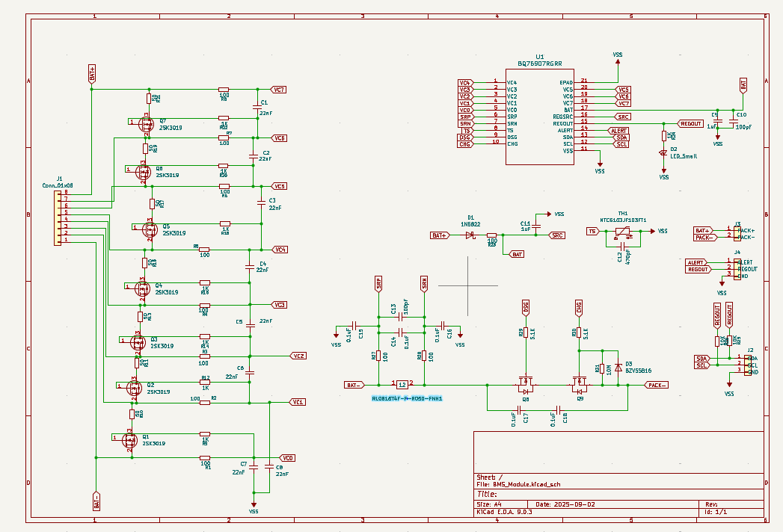Viewport: 783px width, 532px height.
Task: Click the highlighted RL0816T4F part value text
Action: coord(408,399)
